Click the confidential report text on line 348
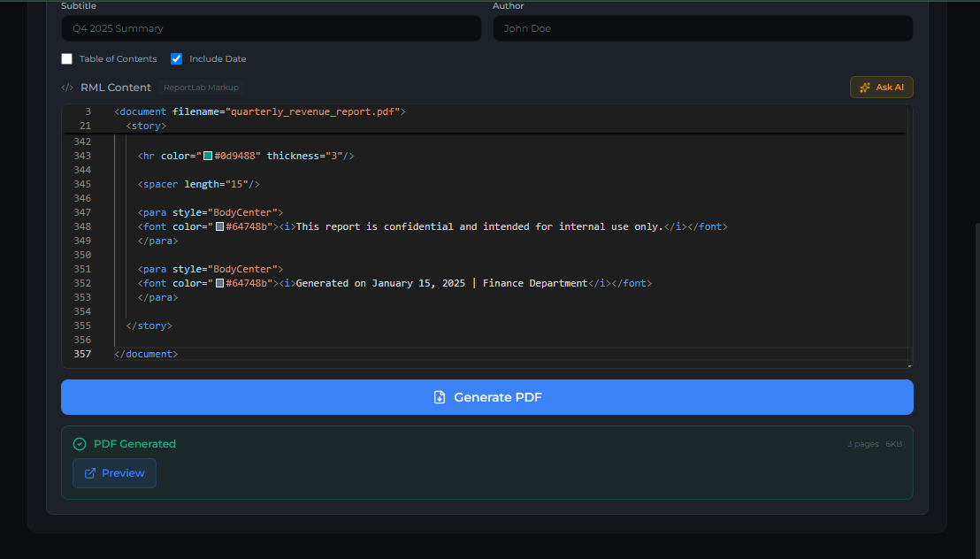Image resolution: width=980 pixels, height=559 pixels. (479, 226)
